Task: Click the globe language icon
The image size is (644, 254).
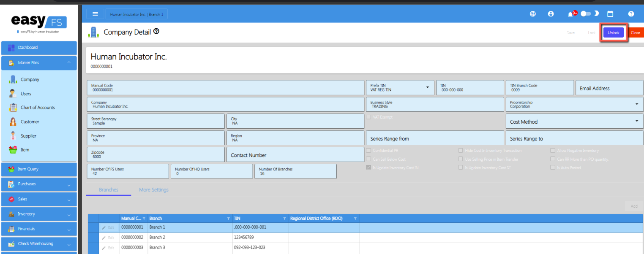Action: [x=533, y=14]
